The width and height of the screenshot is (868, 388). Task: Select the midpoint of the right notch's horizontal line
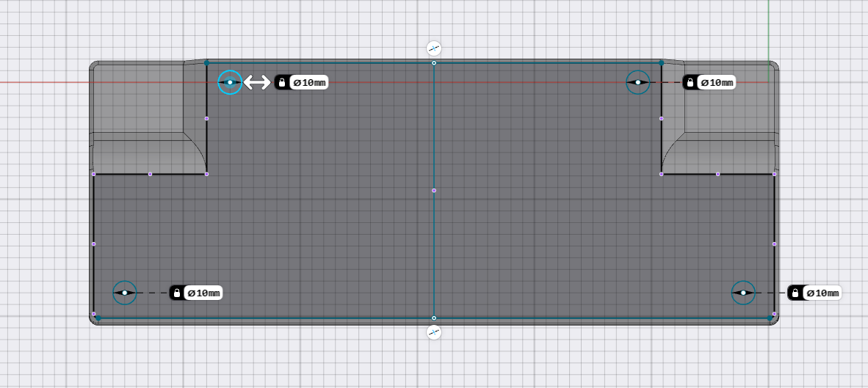tap(718, 174)
